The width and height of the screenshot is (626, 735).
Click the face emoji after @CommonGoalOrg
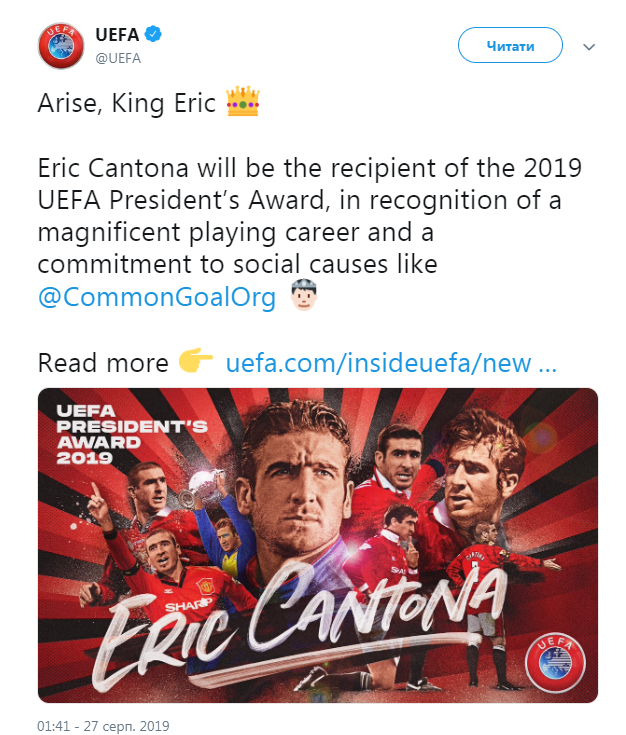302,298
